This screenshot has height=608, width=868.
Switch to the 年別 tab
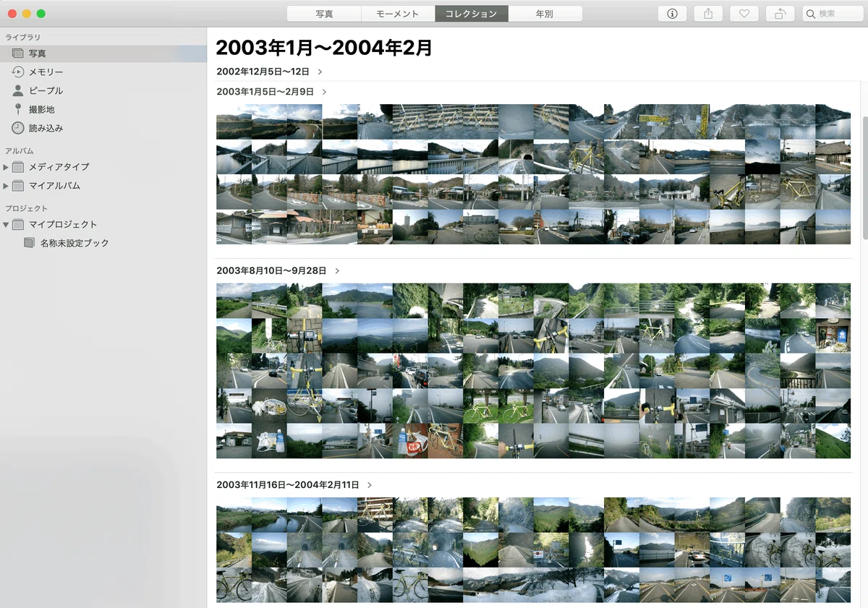[545, 14]
